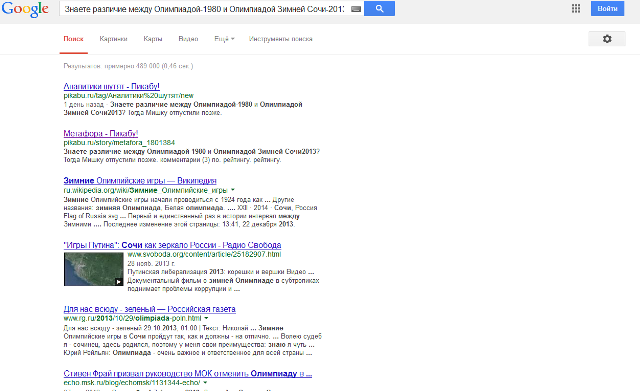Switch to the Видео tab
Screen dimensions: 640x391
(188, 39)
